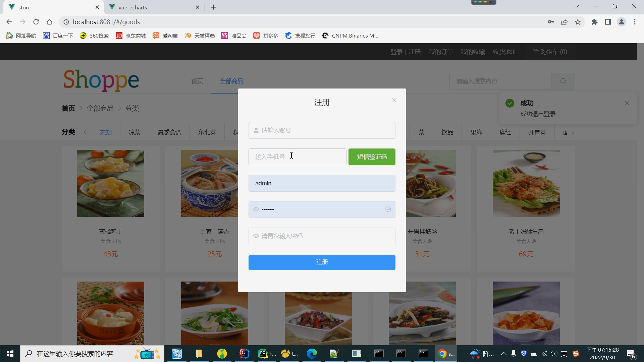Close the 注册 registration dialog

tap(394, 101)
